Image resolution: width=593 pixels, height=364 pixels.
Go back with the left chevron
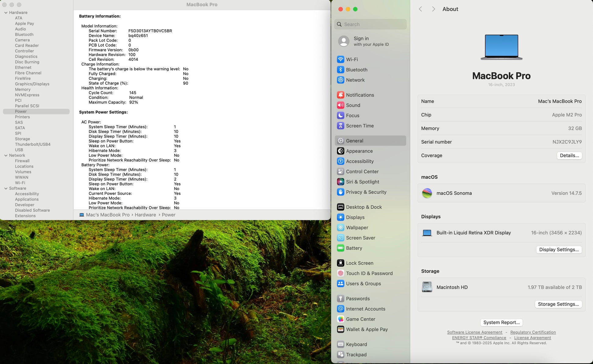[421, 9]
